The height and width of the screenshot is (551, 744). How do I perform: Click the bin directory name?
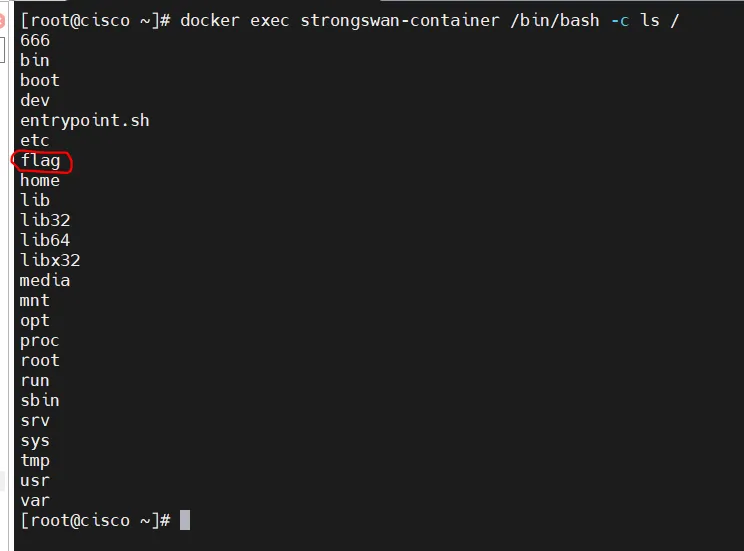(x=35, y=60)
